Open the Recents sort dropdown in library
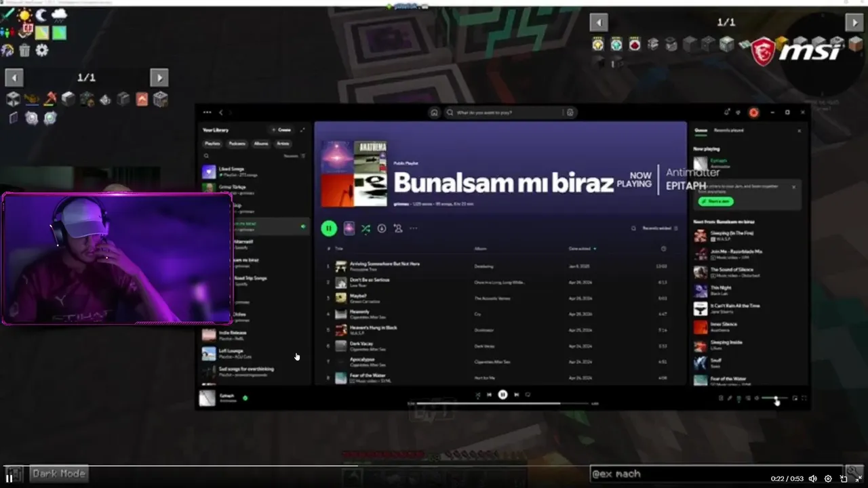 point(295,156)
